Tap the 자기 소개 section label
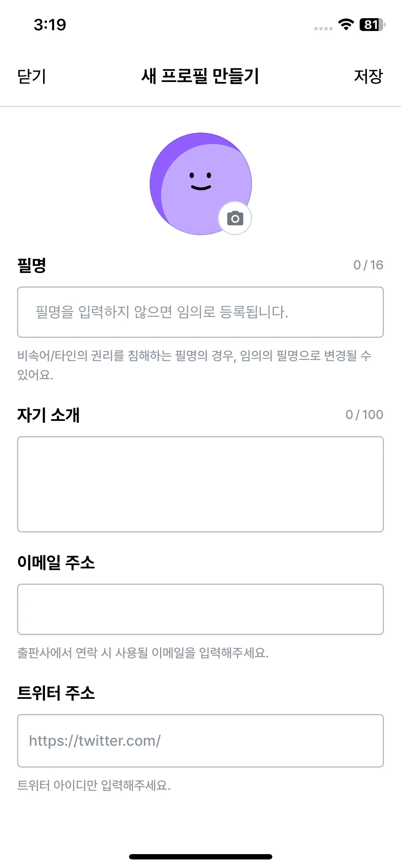This screenshot has height=868, width=401. click(48, 415)
